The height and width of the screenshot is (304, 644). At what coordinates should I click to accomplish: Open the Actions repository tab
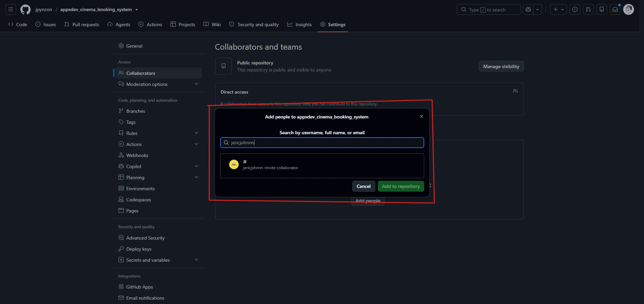coord(150,24)
